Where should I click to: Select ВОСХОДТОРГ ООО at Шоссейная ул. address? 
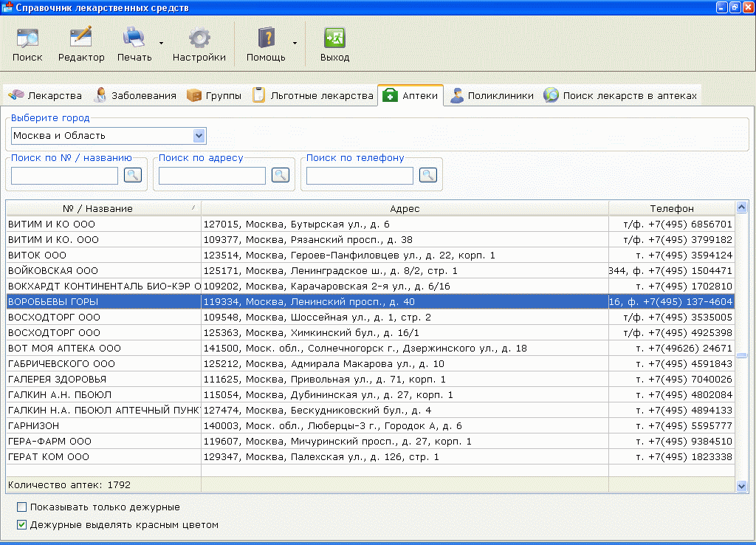point(371,317)
